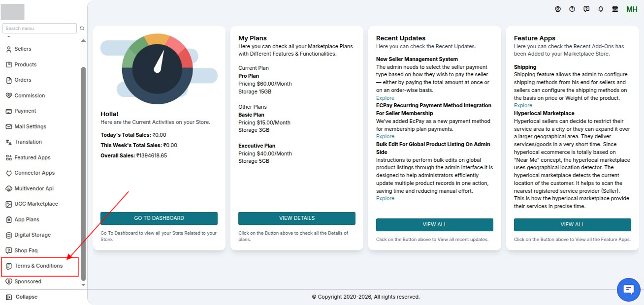
Task: Click the GO TO DASHBOARD button
Action: point(159,218)
